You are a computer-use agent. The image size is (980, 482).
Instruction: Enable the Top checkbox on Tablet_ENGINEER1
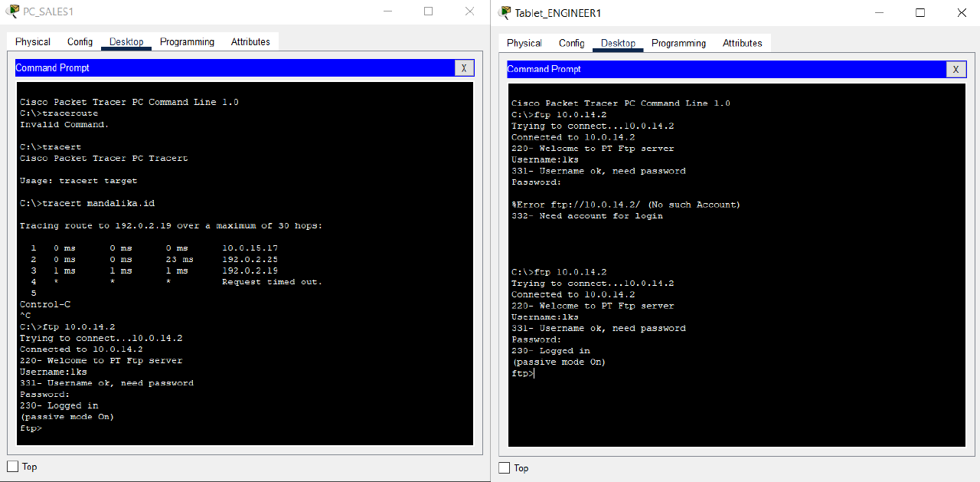[504, 467]
